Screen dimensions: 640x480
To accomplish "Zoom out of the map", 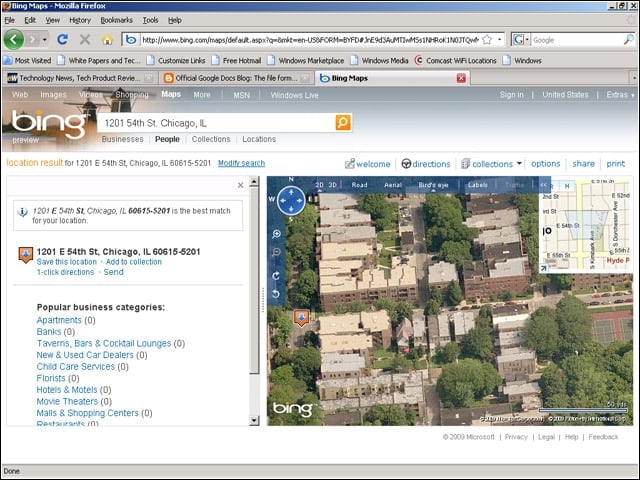I will (x=276, y=252).
